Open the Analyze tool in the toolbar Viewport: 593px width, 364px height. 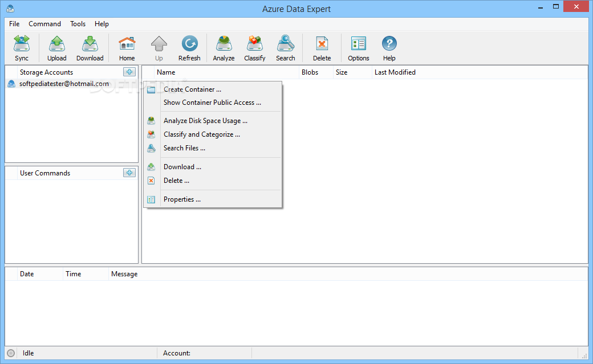pyautogui.click(x=224, y=48)
